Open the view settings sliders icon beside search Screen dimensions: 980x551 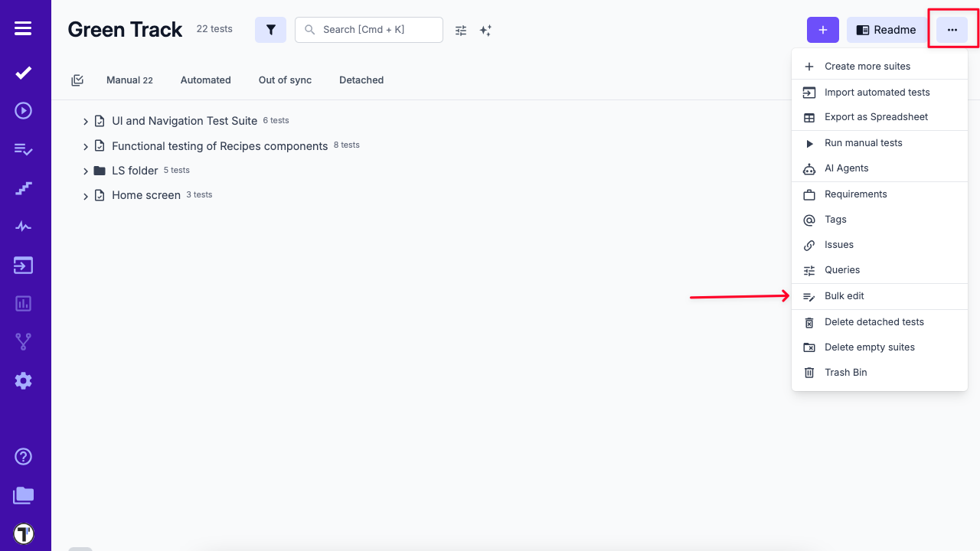(x=460, y=30)
